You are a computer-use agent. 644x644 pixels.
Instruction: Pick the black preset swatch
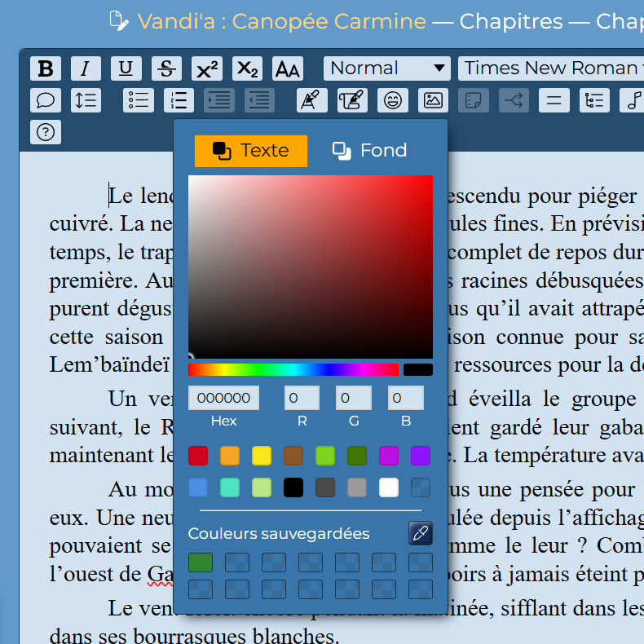293,487
